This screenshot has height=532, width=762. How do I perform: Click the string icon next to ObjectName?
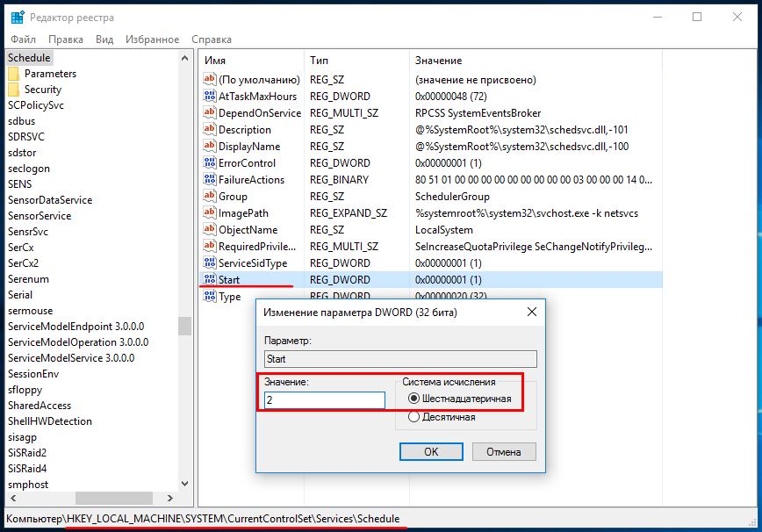tap(210, 229)
